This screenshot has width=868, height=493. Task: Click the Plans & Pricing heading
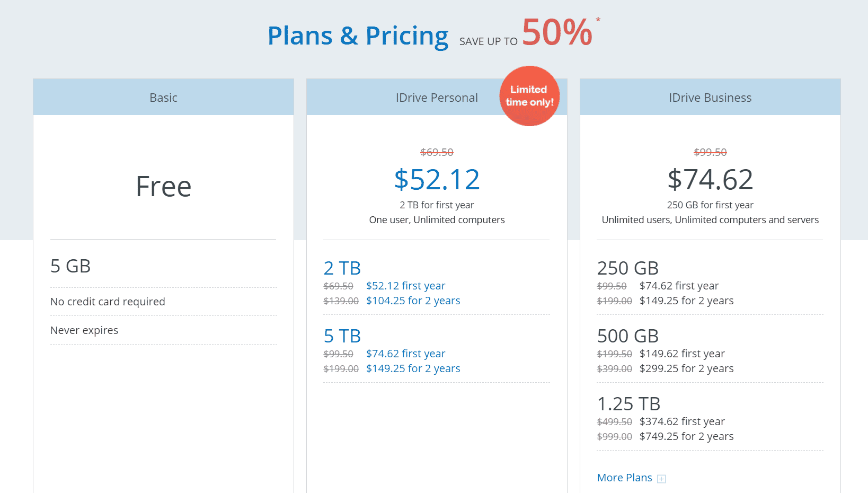358,36
